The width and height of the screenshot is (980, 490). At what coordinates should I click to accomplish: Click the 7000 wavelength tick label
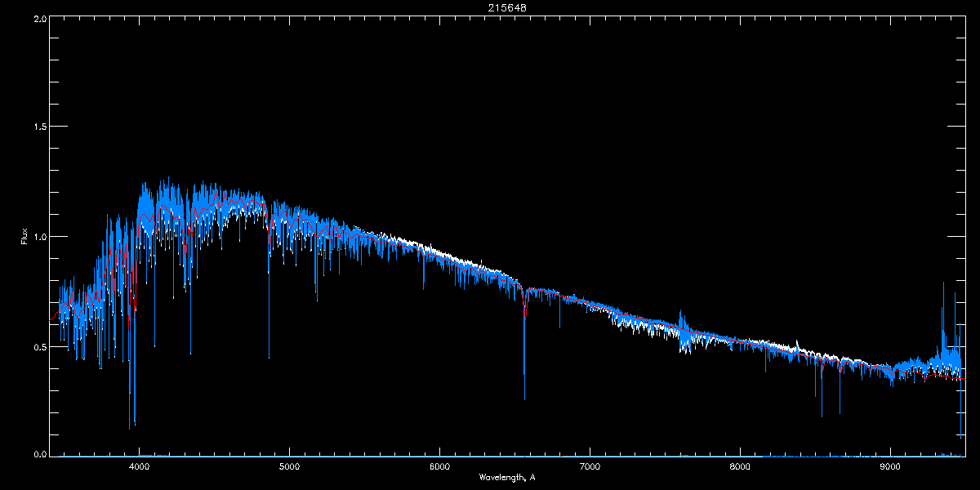click(590, 466)
